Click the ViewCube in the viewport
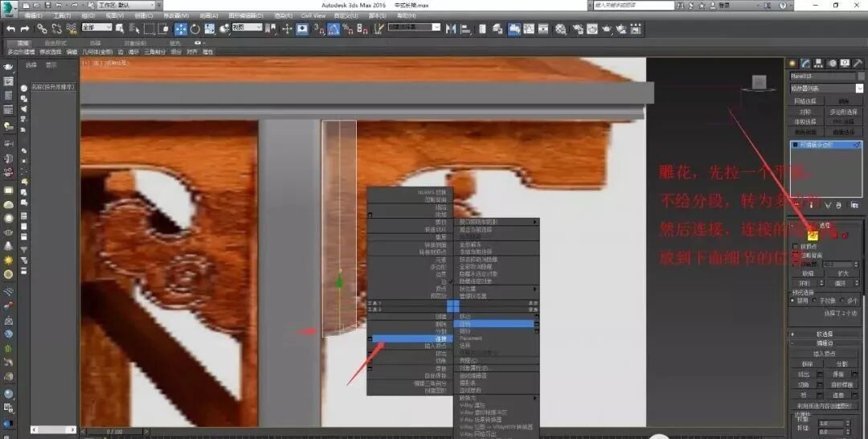This screenshot has width=868, height=439. 759,83
